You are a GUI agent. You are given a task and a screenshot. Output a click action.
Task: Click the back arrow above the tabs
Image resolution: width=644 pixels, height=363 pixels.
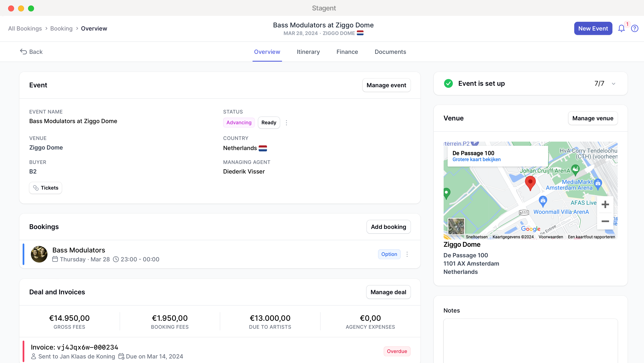[23, 51]
